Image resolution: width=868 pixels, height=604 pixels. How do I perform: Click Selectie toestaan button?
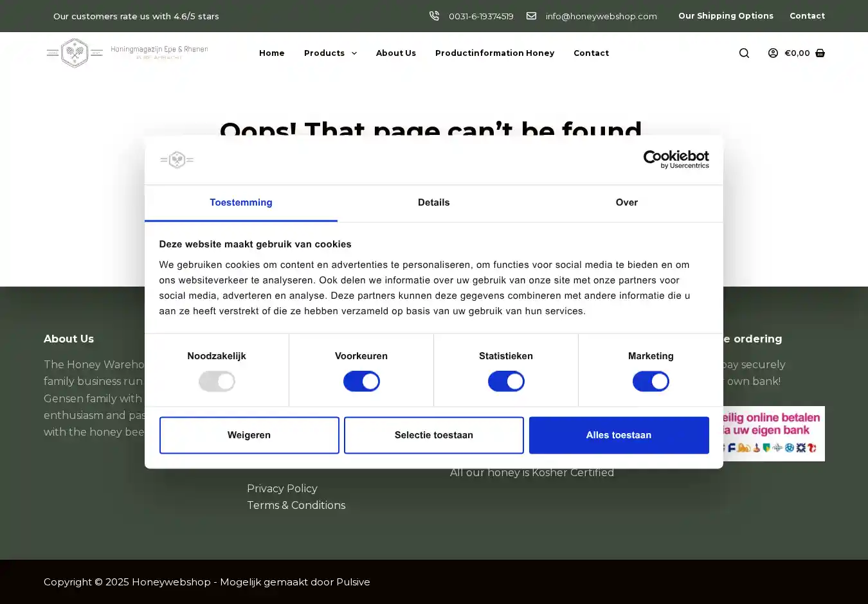[433, 435]
